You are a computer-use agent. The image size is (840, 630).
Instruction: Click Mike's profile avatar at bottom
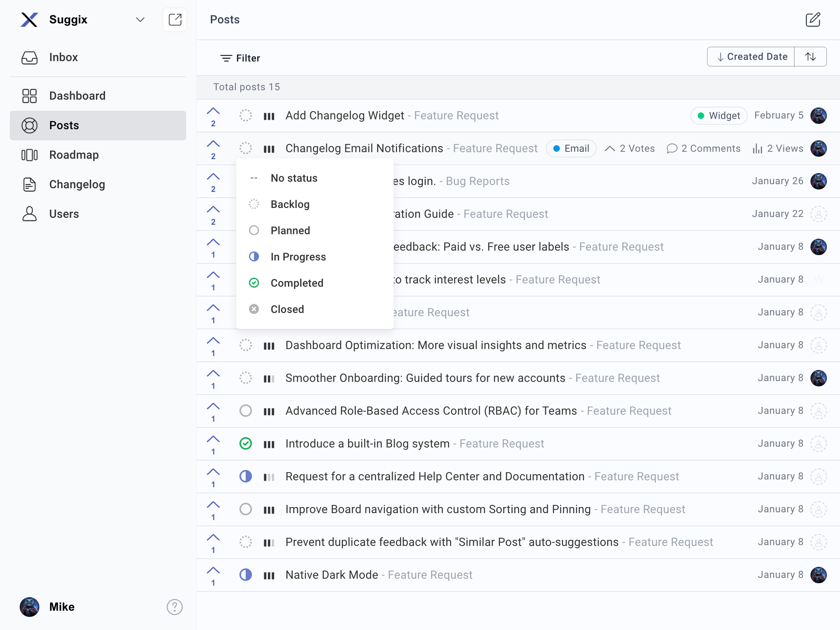[x=30, y=607]
